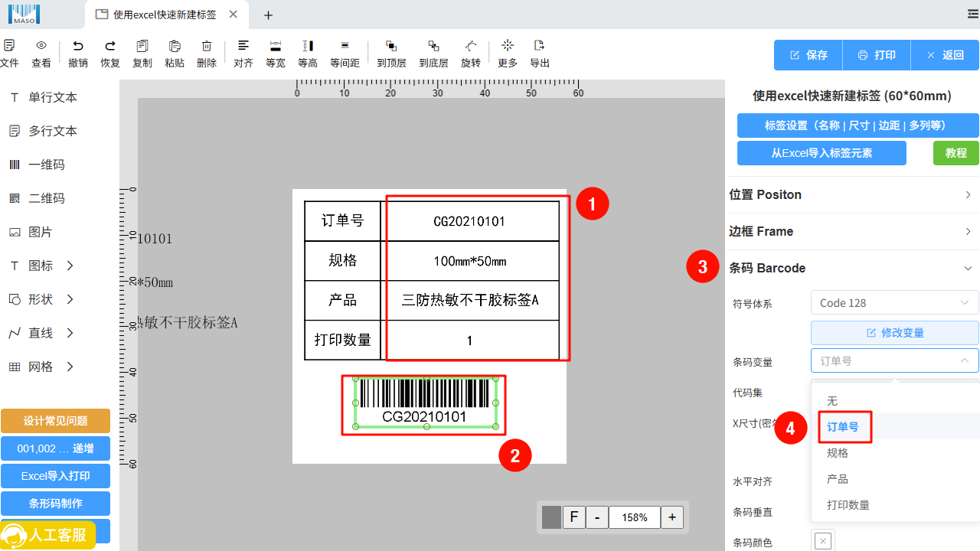Delete element with 删除 trash icon

pyautogui.click(x=207, y=46)
